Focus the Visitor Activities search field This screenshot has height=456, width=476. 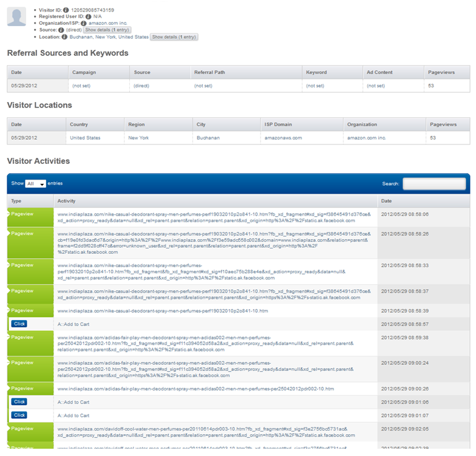(x=433, y=183)
